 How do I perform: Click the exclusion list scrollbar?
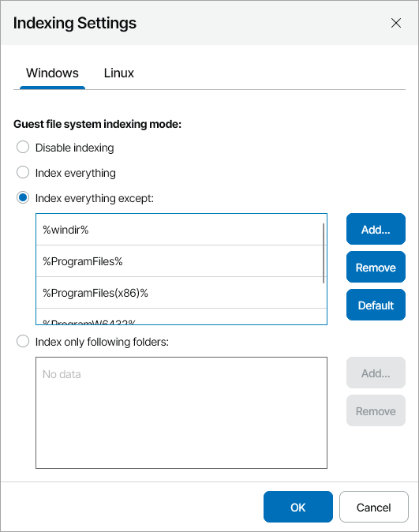click(324, 253)
